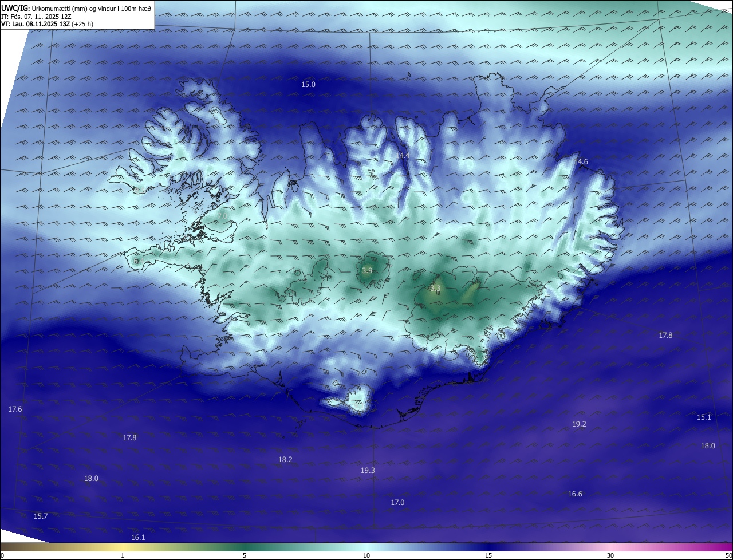Click the colorbar tick label 10
Viewport: 733px width, 560px height.
(366, 555)
